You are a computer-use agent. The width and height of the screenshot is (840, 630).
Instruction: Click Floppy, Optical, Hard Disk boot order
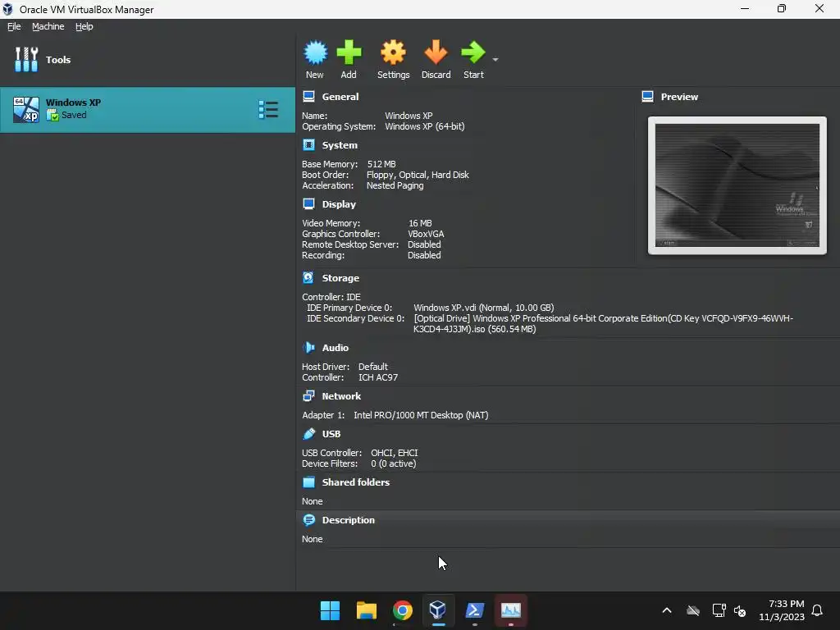point(418,175)
